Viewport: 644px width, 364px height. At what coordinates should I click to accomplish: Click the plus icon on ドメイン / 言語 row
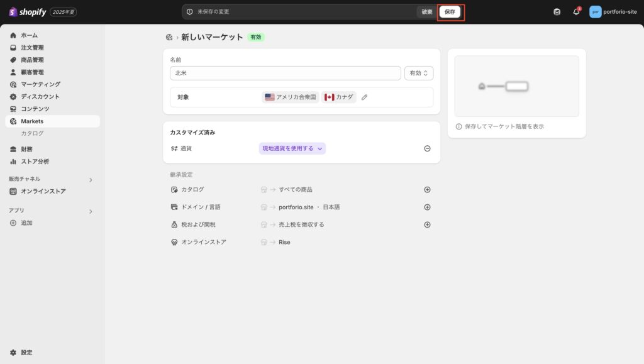[427, 207]
